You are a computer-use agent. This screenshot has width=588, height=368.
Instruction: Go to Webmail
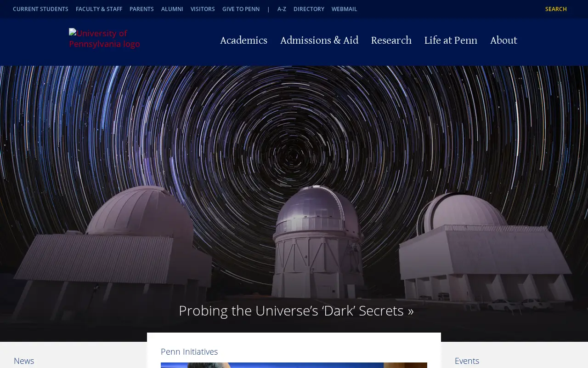click(344, 9)
